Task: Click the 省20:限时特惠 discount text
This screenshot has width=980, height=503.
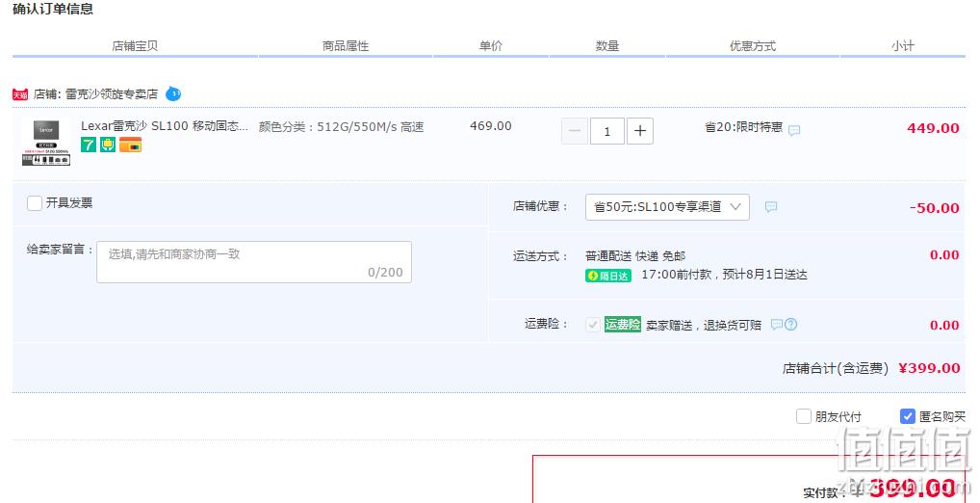Action: click(744, 127)
